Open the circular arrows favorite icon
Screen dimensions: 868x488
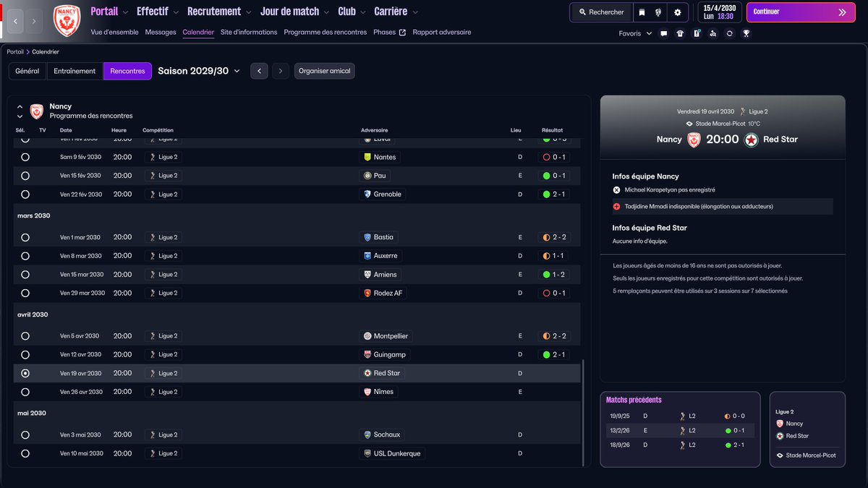tap(729, 33)
